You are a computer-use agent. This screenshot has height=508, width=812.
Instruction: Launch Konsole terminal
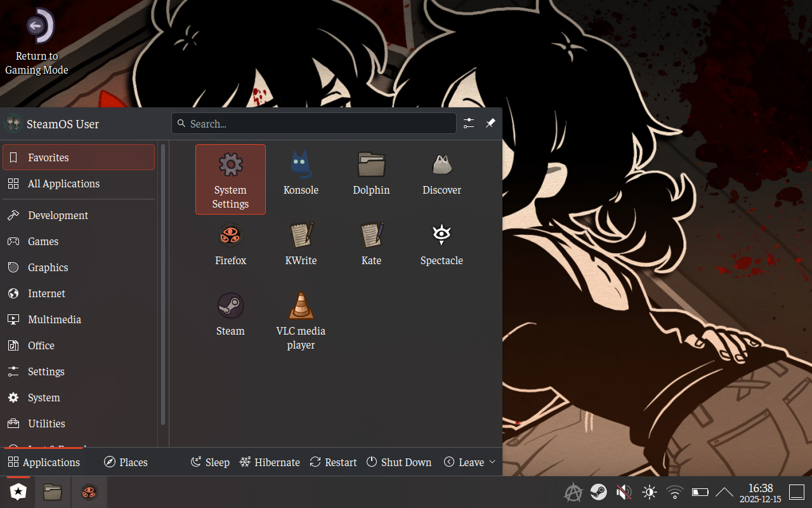301,179
